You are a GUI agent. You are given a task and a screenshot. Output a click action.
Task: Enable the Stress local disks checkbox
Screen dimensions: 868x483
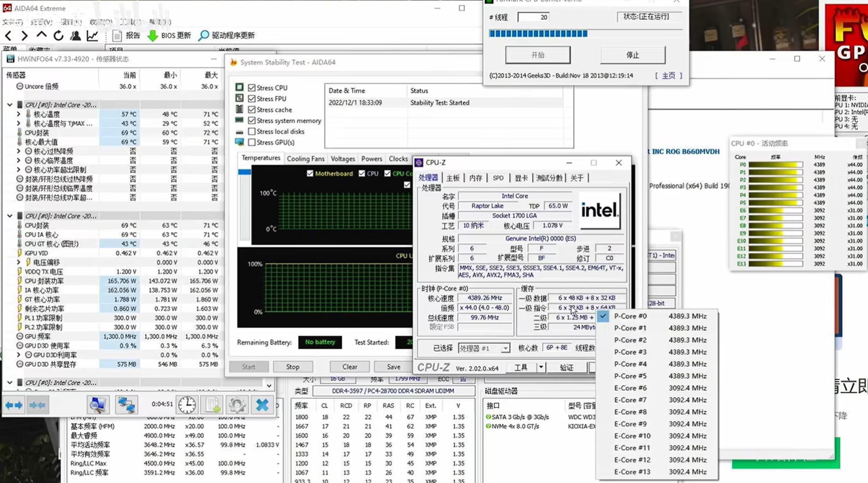252,131
